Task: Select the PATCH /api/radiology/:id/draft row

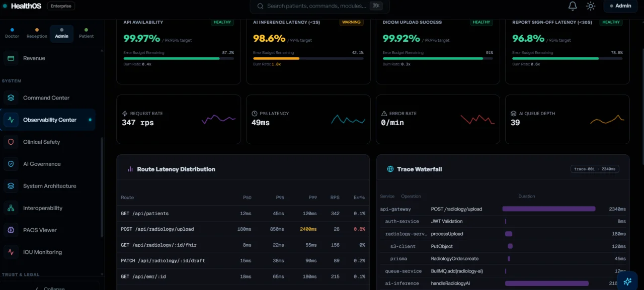Action: click(243, 261)
